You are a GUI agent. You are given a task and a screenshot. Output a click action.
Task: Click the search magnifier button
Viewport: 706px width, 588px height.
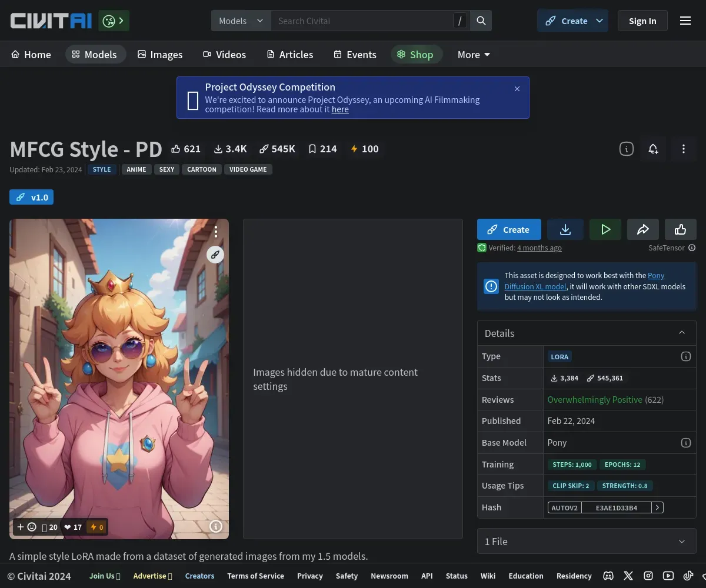(481, 21)
